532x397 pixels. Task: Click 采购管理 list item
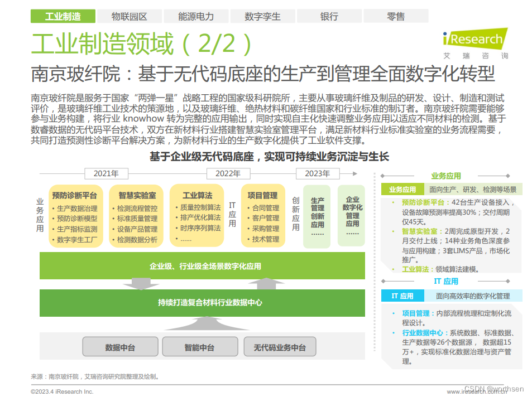[x=266, y=229]
